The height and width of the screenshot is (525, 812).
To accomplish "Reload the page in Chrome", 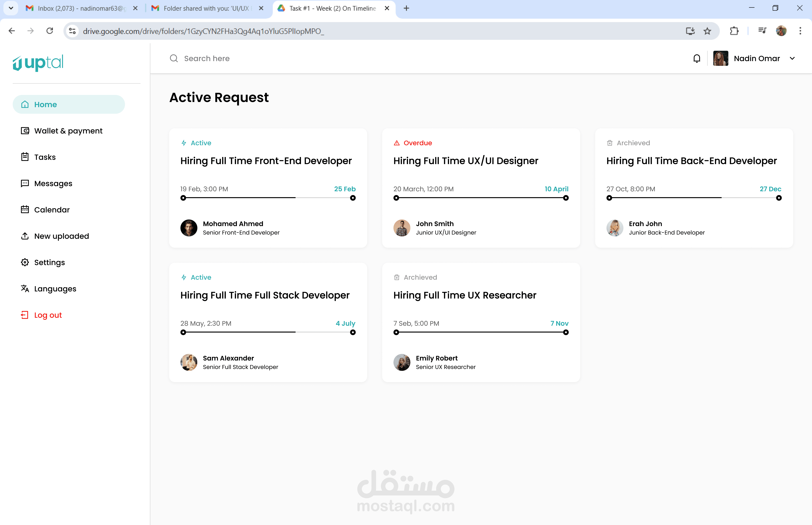I will point(50,31).
